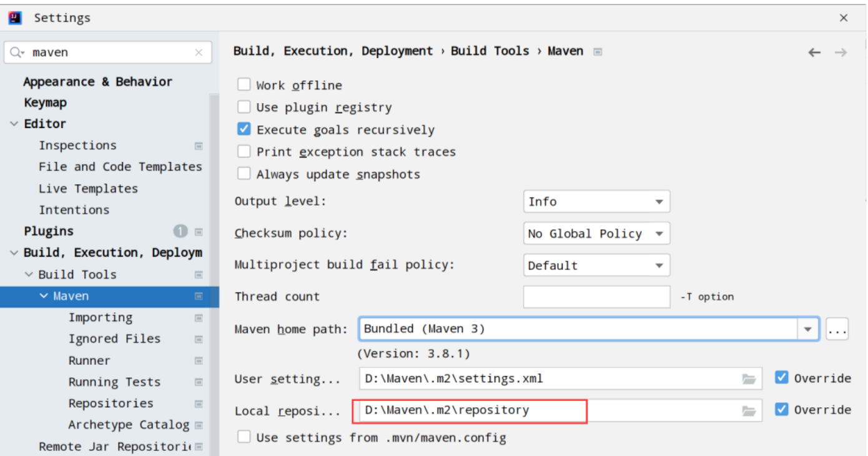Click the Local repository path field
The width and height of the screenshot is (868, 456).
click(560, 411)
